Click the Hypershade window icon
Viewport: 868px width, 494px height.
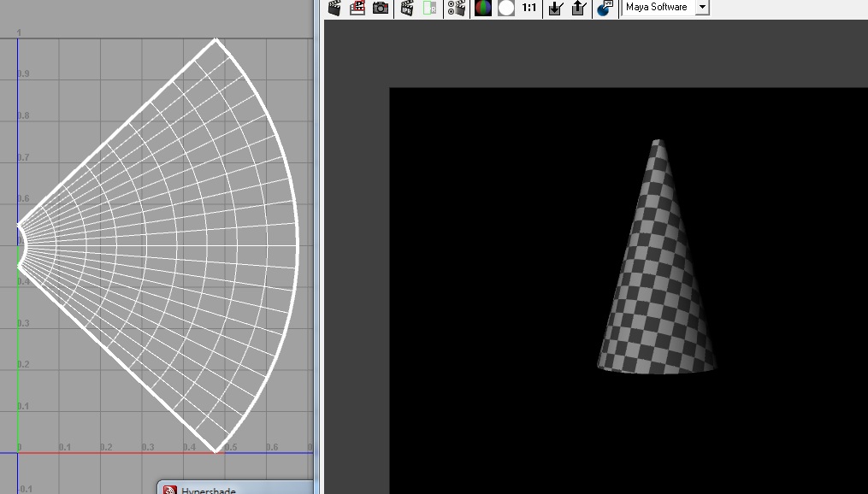(170, 490)
